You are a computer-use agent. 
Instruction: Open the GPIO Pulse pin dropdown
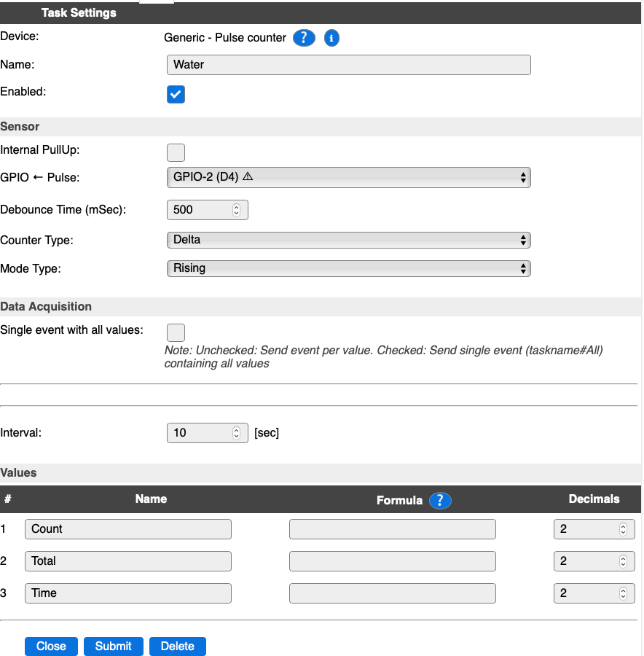coord(349,177)
